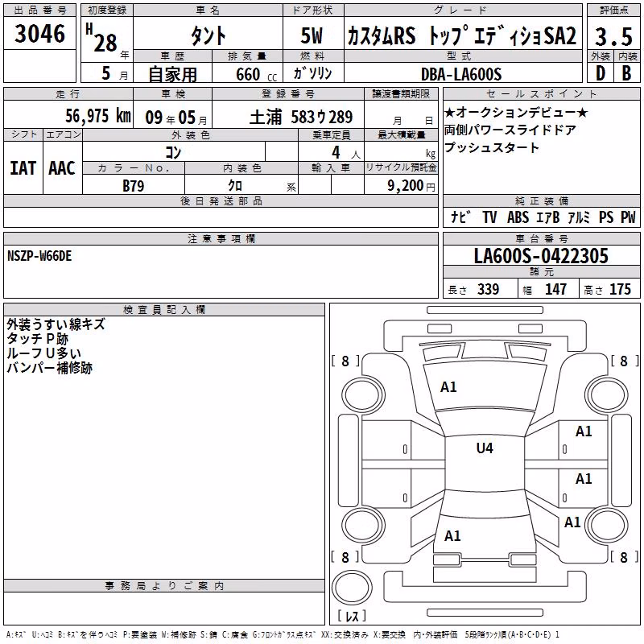Select registration month 5 月
Screen dimensions: 644x644
(x=114, y=73)
